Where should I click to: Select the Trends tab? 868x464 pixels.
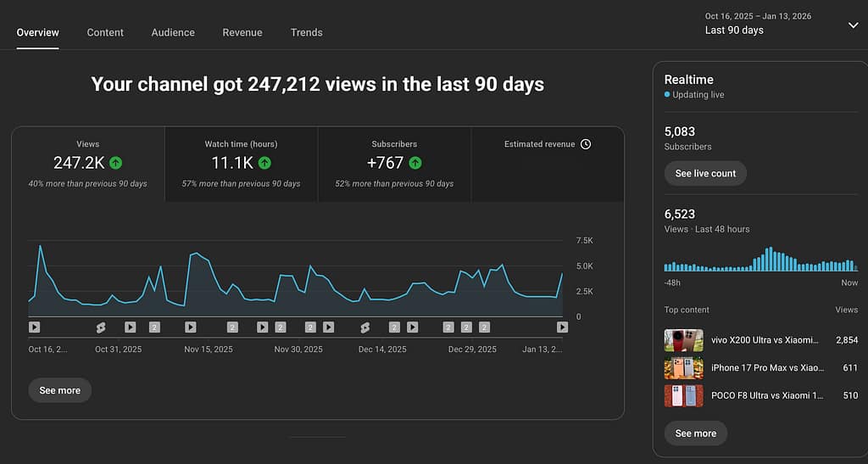click(x=306, y=32)
